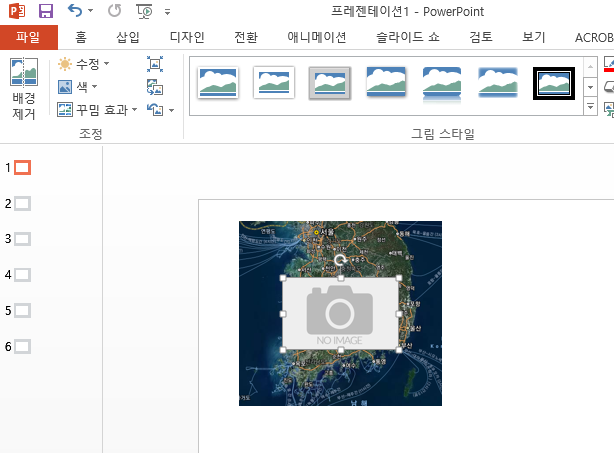The image size is (614, 453).
Task: Apply the second picture style, beveled matte
Action: tap(274, 83)
